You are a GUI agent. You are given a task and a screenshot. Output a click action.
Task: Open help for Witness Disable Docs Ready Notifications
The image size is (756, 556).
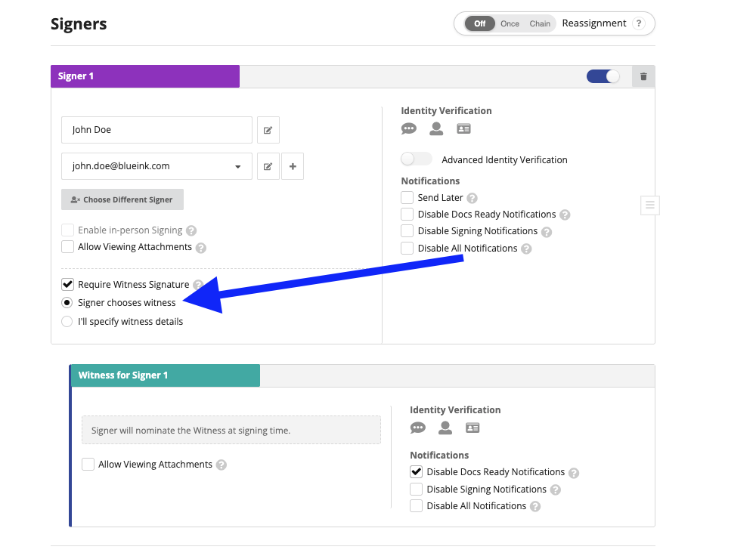tap(574, 473)
